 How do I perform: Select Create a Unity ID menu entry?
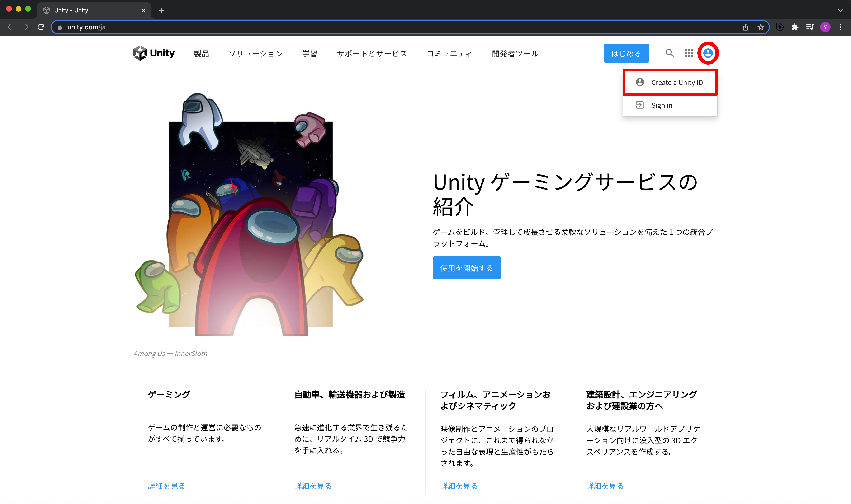click(x=670, y=83)
